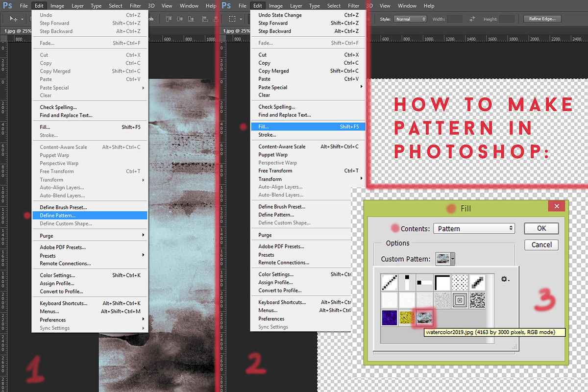Select the gray and black diagonal squares pattern
The height and width of the screenshot is (392, 588).
click(x=477, y=282)
